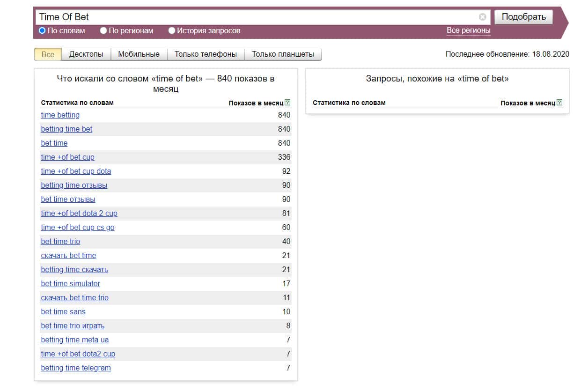This screenshot has height=392, width=581.
Task: Open the 'time +of bet cup cs go' link
Action: [78, 227]
